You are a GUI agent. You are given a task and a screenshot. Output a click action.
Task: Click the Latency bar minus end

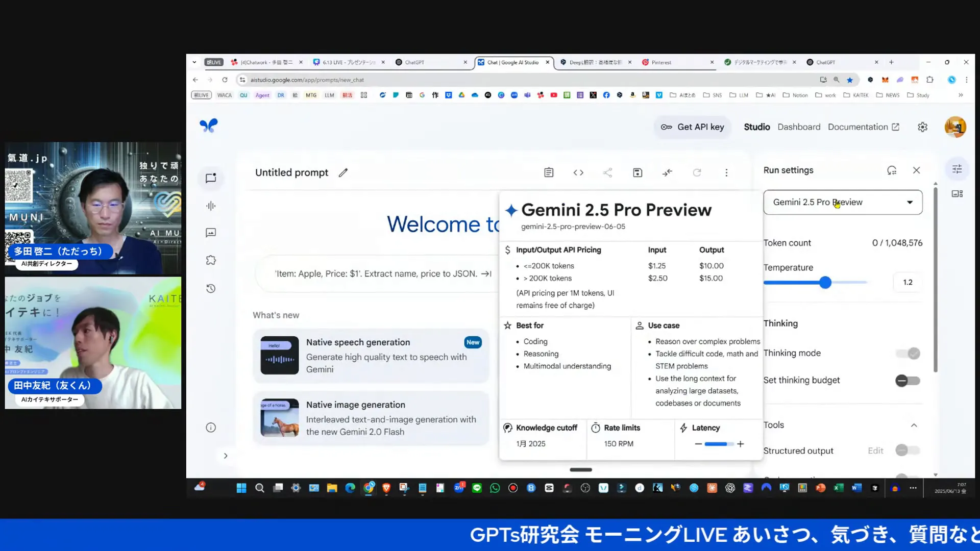click(x=698, y=444)
